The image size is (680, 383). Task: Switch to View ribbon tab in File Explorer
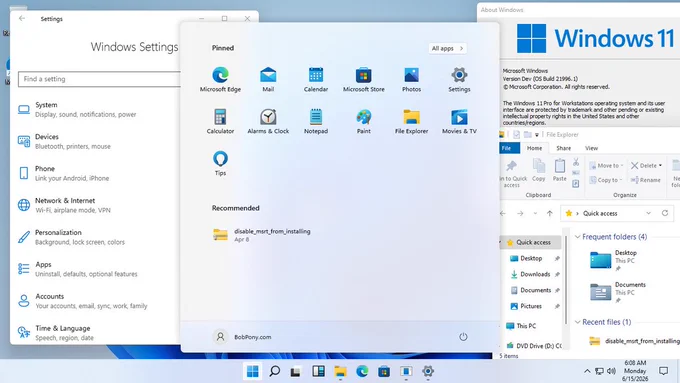pyautogui.click(x=592, y=148)
